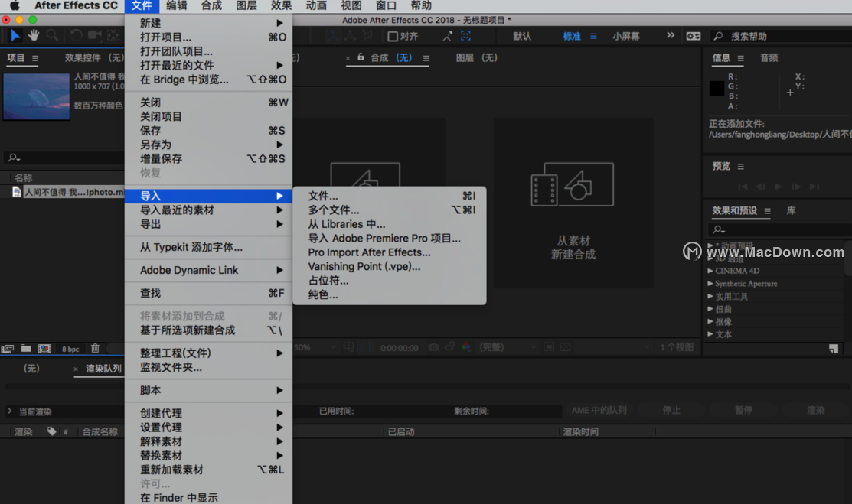
Task: Expand the 动画预设 effects category
Action: 710,245
